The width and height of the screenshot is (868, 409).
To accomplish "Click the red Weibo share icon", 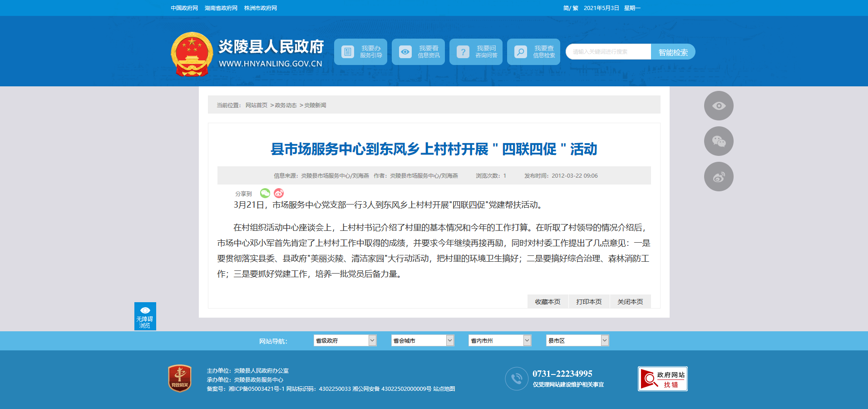I will 279,193.
